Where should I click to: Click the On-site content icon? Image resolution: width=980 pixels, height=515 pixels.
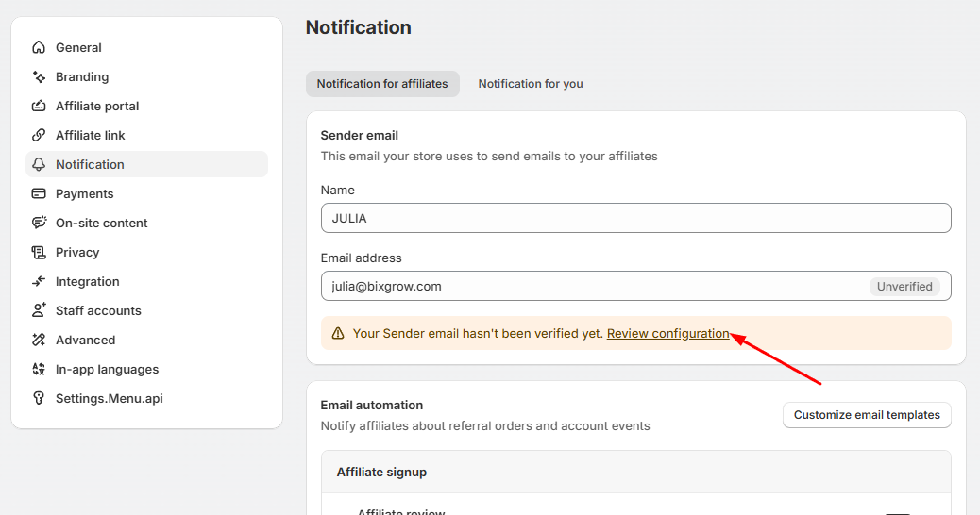coord(39,223)
